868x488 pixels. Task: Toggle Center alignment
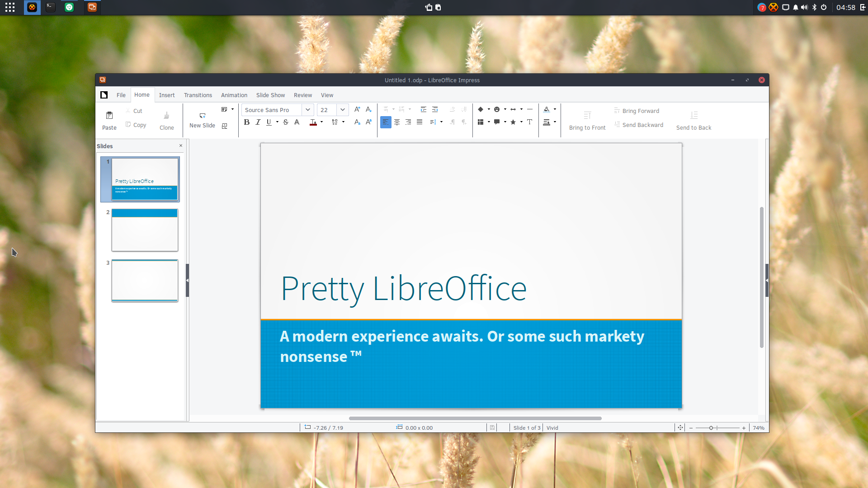(397, 122)
